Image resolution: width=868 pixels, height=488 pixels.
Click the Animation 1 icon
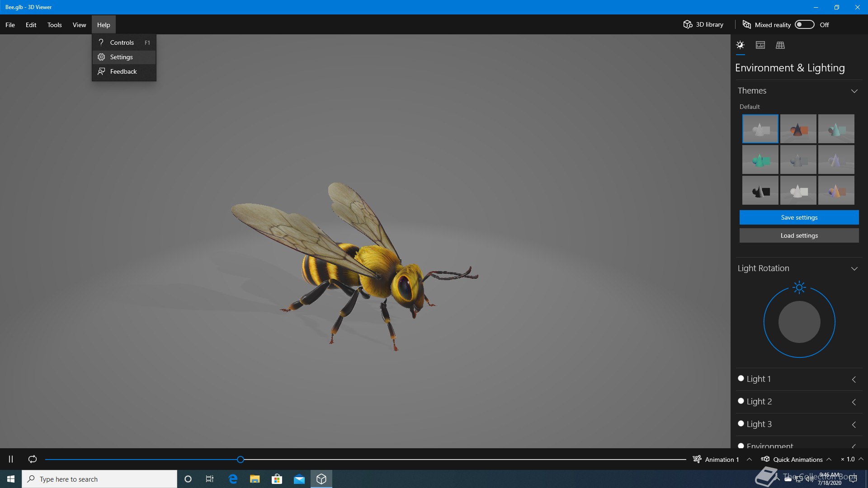(697, 459)
